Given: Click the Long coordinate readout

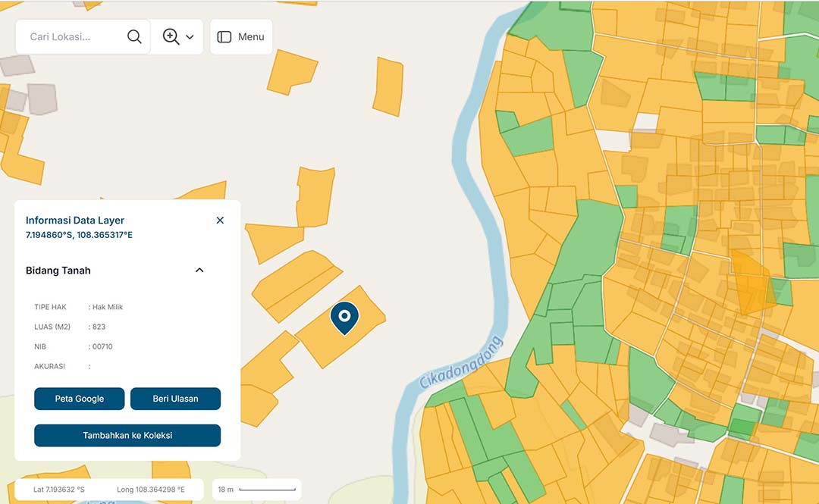Looking at the screenshot, I should [150, 490].
